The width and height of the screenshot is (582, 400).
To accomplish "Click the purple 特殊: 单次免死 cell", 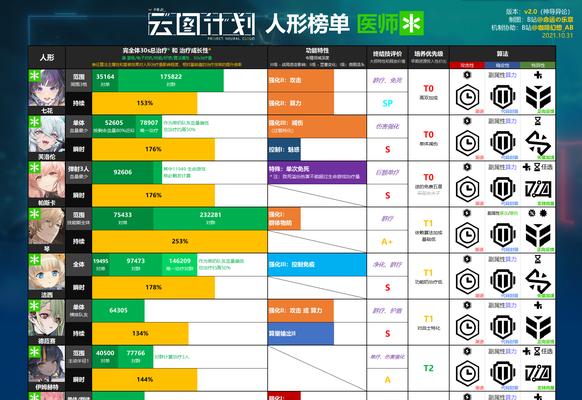I will (317, 173).
